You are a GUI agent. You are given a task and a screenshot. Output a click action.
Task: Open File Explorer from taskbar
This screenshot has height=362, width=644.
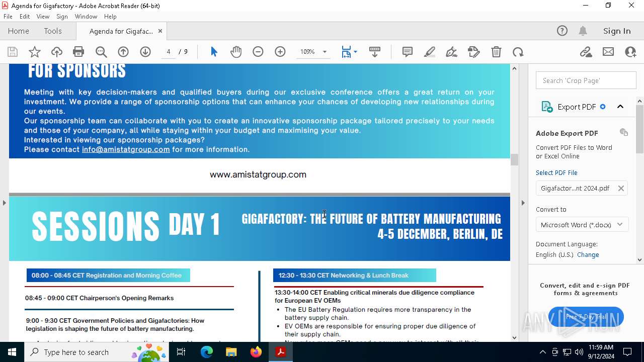(231, 352)
